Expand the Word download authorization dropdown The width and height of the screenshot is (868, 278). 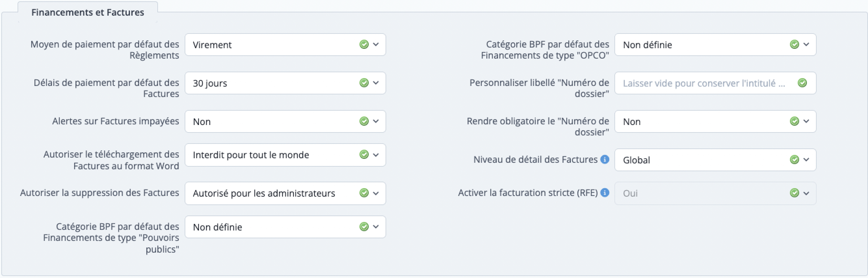pos(285,155)
